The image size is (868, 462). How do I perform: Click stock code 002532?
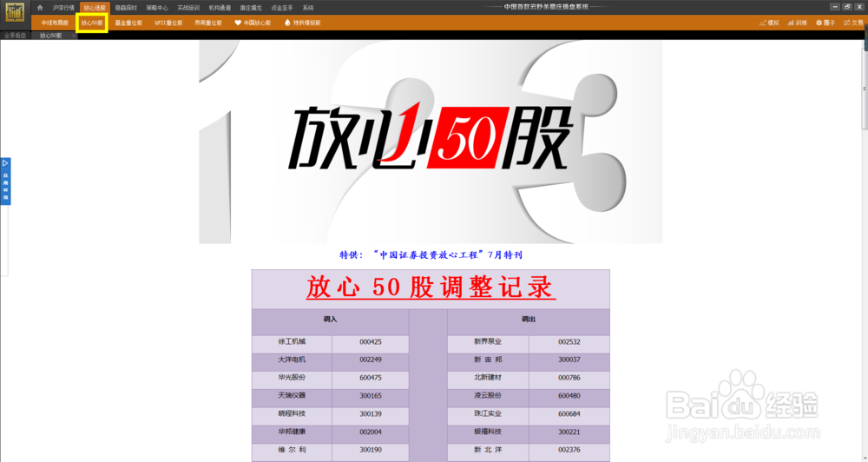click(x=569, y=342)
